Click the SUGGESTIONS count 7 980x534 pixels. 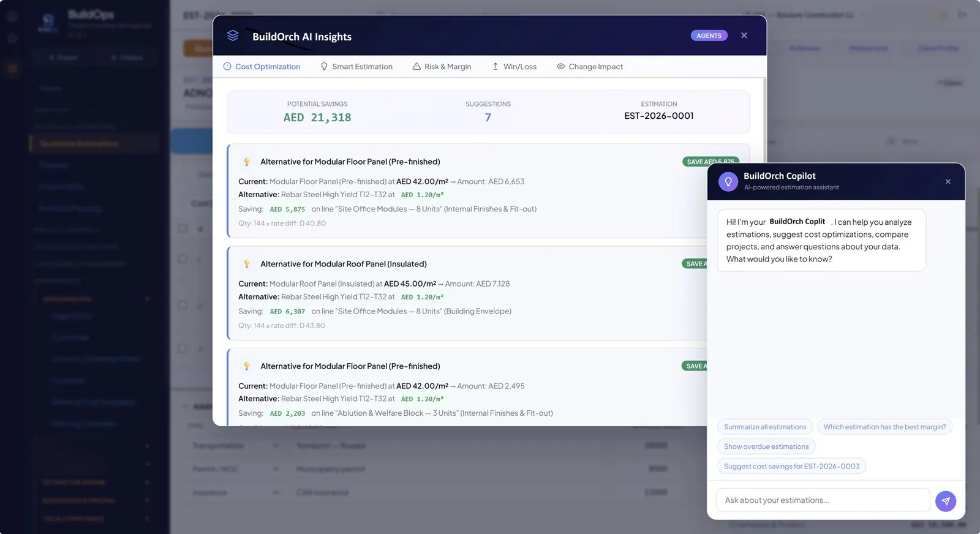tap(488, 118)
